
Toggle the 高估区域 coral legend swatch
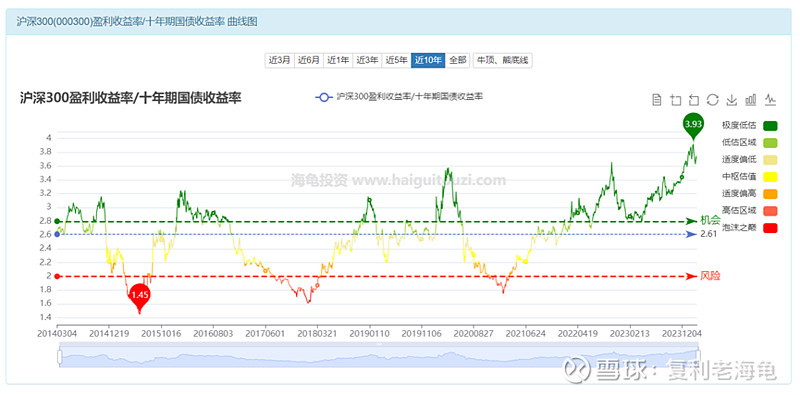pos(770,211)
